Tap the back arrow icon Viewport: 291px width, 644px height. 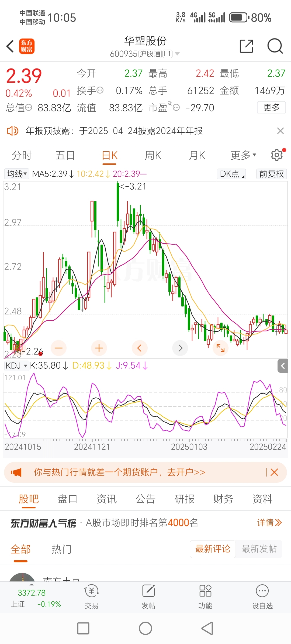pos(10,46)
